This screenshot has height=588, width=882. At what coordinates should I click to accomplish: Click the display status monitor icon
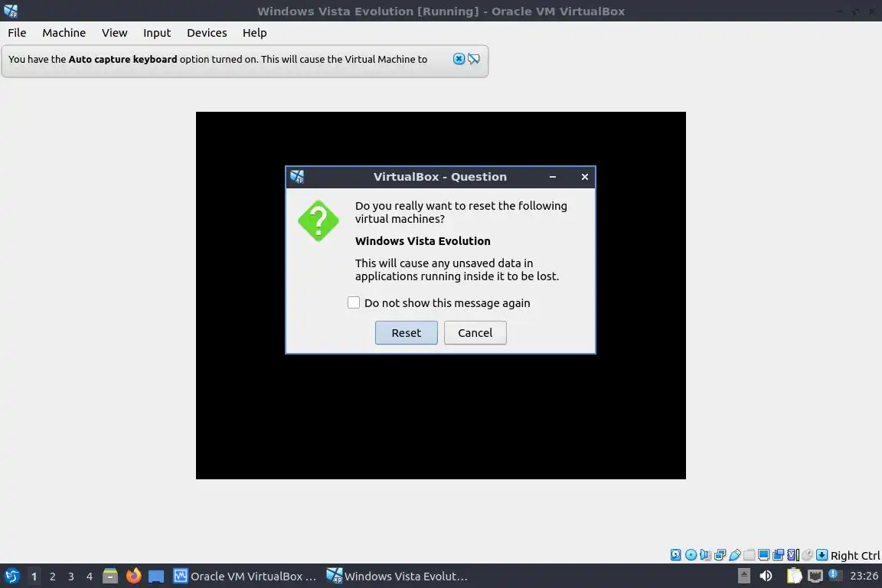coord(764,555)
